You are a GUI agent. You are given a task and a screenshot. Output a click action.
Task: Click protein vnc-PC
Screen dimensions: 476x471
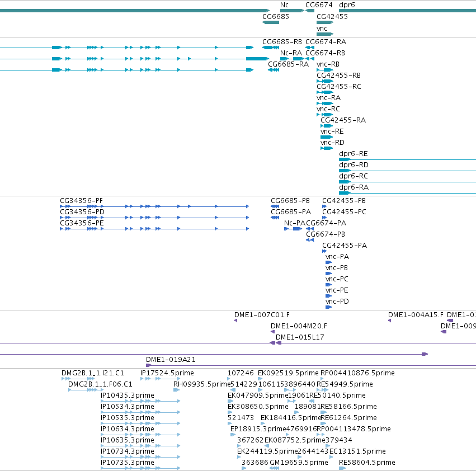[337, 279]
